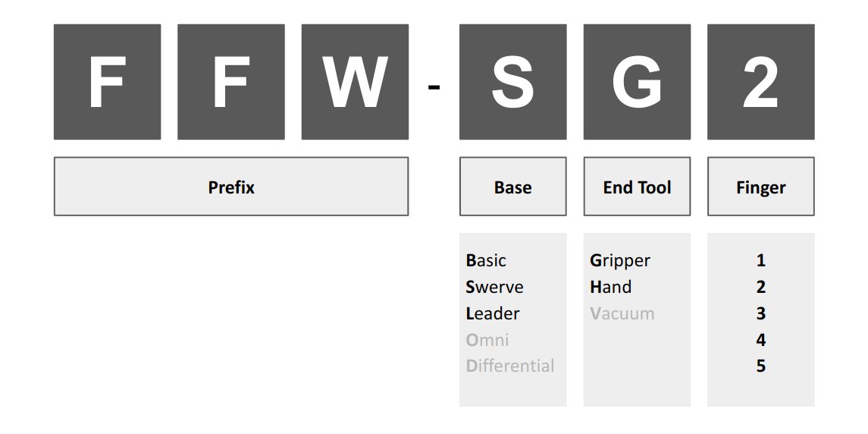
Task: Click the Base label box
Action: point(513,186)
